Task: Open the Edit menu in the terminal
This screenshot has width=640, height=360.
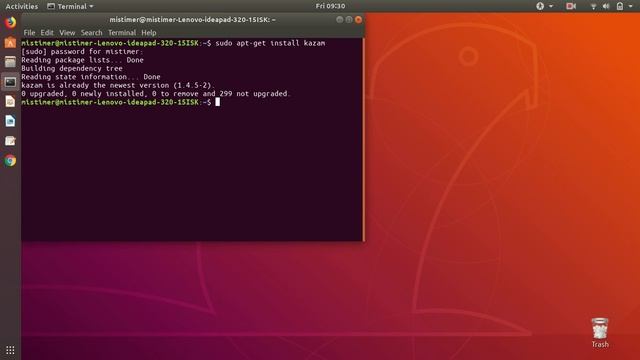Action: click(x=47, y=33)
